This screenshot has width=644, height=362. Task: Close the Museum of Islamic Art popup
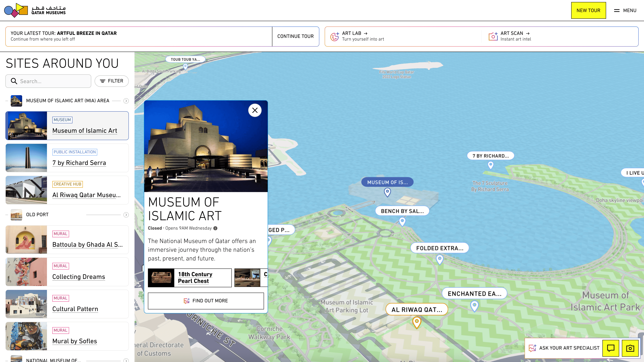[x=255, y=110]
